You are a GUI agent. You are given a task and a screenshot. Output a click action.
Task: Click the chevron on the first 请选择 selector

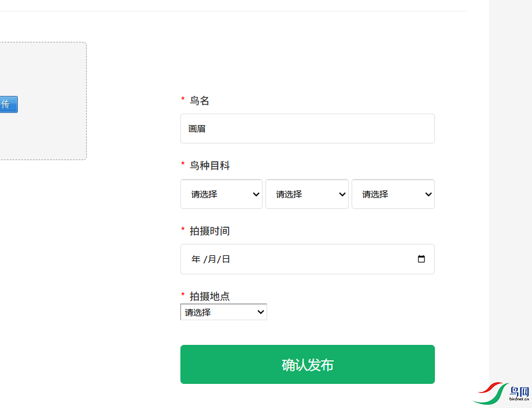pyautogui.click(x=256, y=194)
